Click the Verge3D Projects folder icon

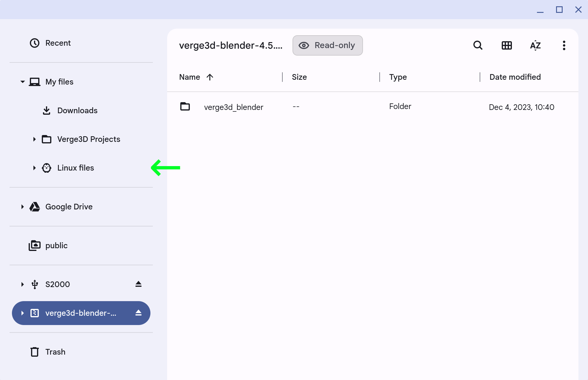pyautogui.click(x=47, y=139)
